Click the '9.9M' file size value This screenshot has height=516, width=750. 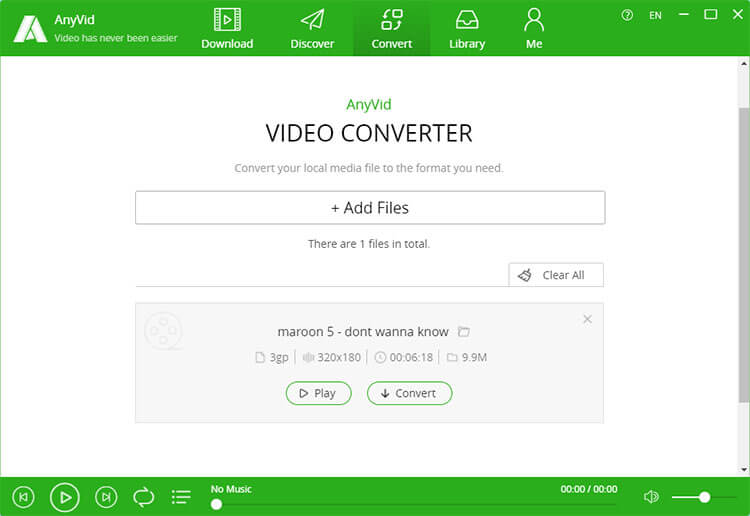tap(474, 357)
